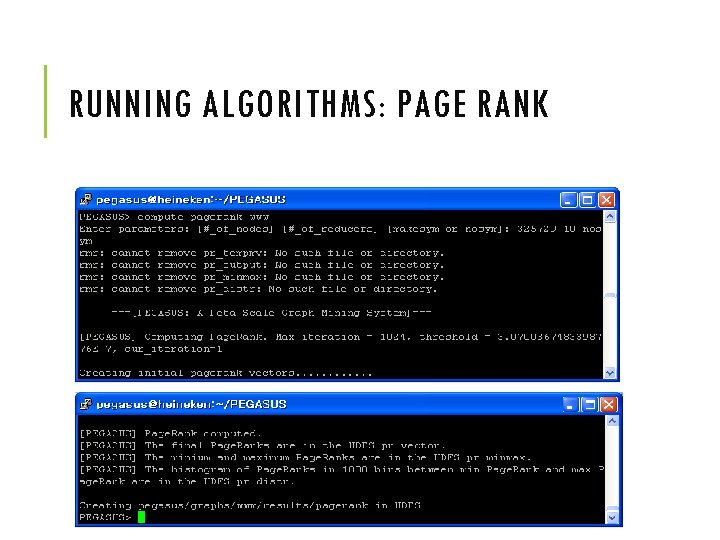
Task: Click scroll-down arrow in upper terminal
Action: coord(610,373)
